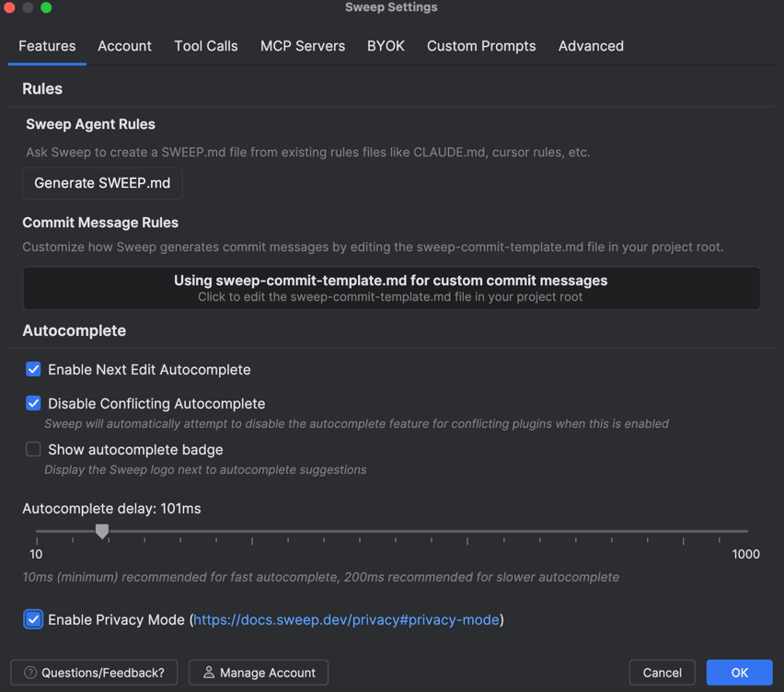
Task: Open the sweep-commit-template.md editor panel
Action: point(391,288)
